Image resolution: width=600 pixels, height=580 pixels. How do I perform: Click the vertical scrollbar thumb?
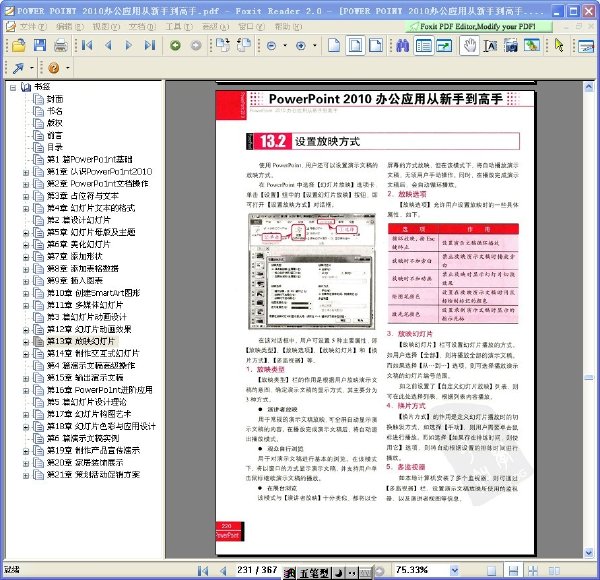point(589,378)
